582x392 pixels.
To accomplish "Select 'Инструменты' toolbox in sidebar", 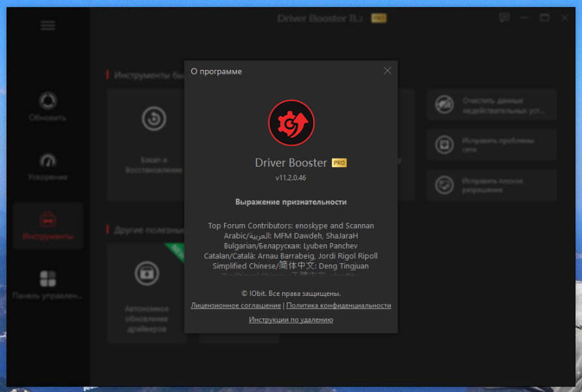I will [48, 225].
